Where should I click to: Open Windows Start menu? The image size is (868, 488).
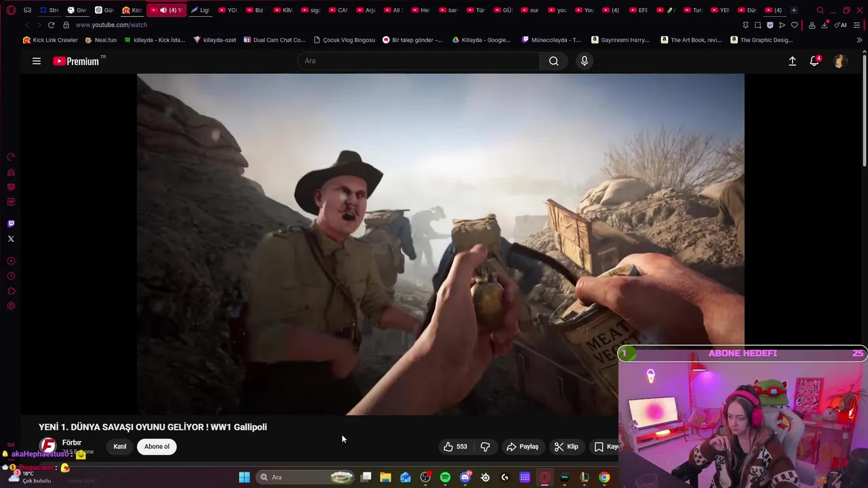244,477
